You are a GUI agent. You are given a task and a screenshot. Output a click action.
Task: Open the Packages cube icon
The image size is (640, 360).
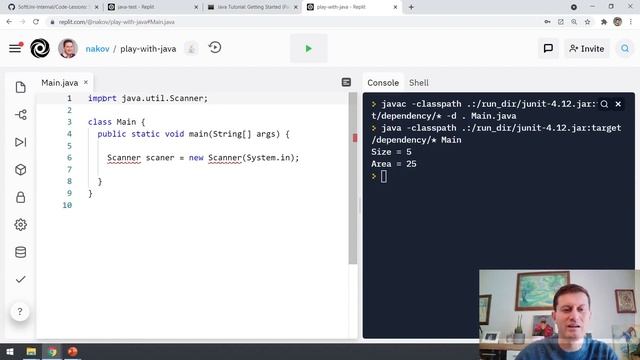tap(20, 169)
